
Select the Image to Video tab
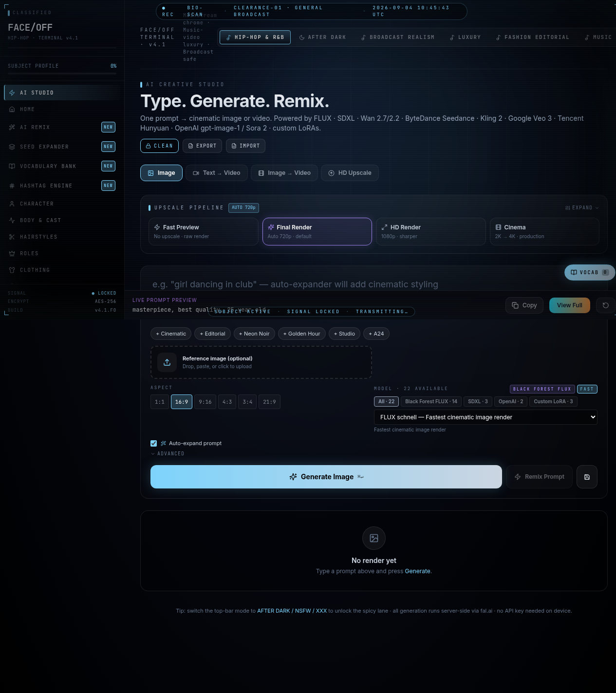(x=284, y=173)
